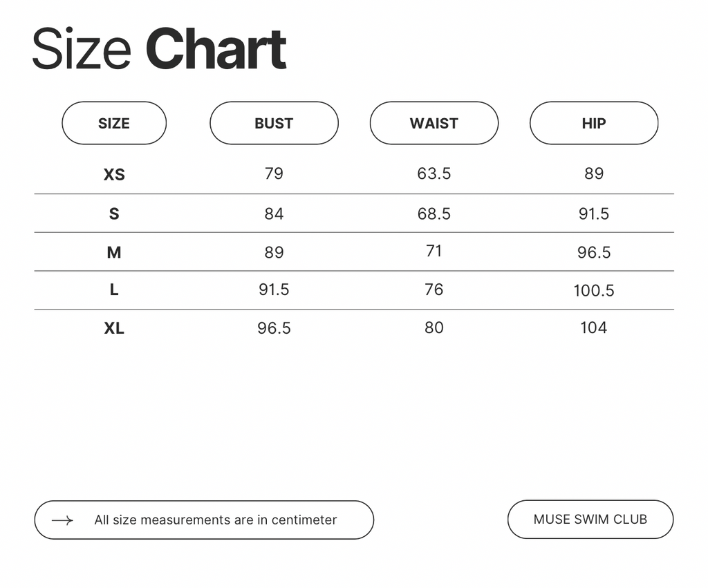Open the MUSE SWIM CLUB button

coord(590,520)
